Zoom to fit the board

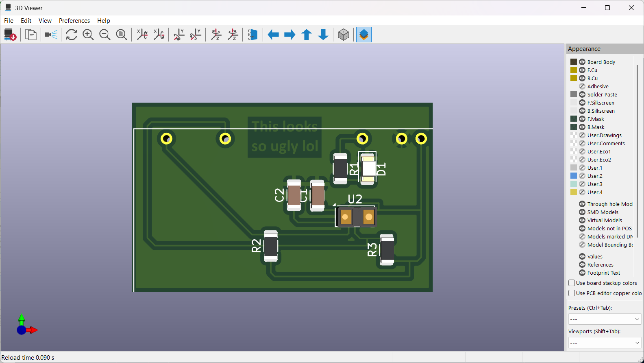coord(122,35)
